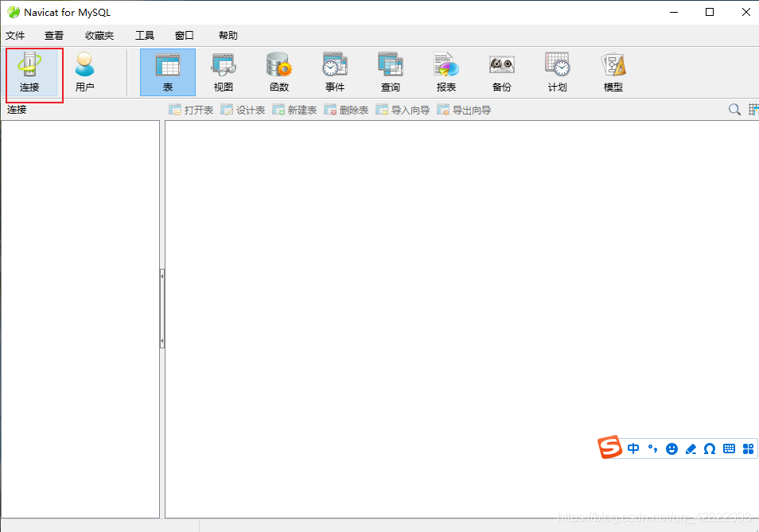The width and height of the screenshot is (759, 532).
Task: Click 新建表 (New Table) button
Action: [295, 110]
